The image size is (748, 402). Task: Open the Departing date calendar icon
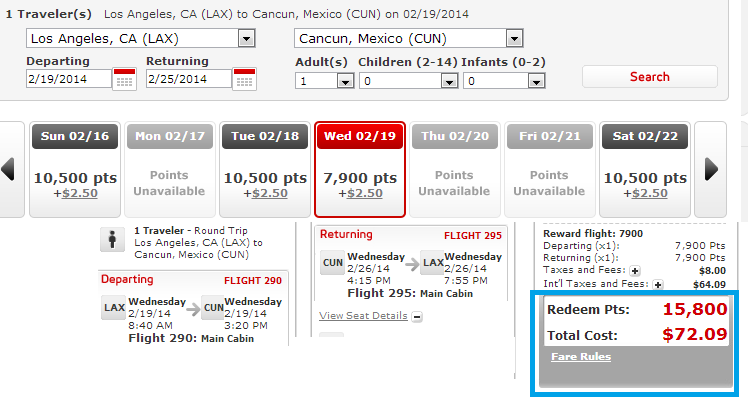(125, 79)
